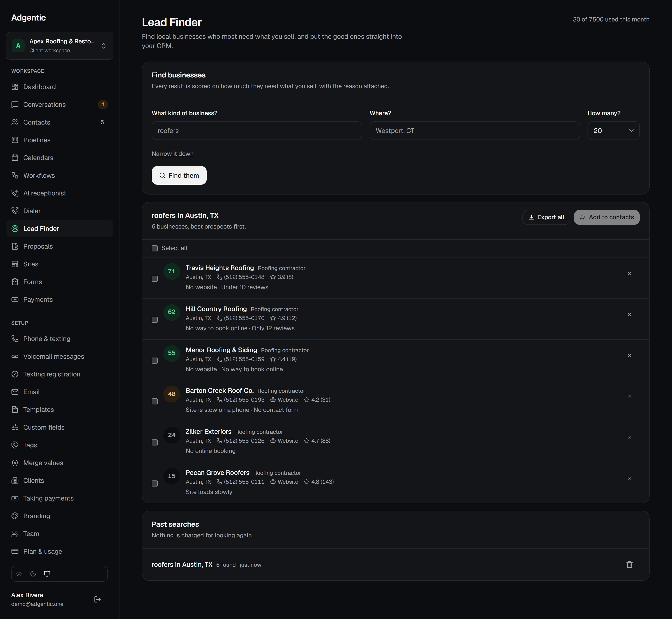Open Pecan Grove Roofers Website link
The width and height of the screenshot is (672, 619).
click(x=284, y=482)
